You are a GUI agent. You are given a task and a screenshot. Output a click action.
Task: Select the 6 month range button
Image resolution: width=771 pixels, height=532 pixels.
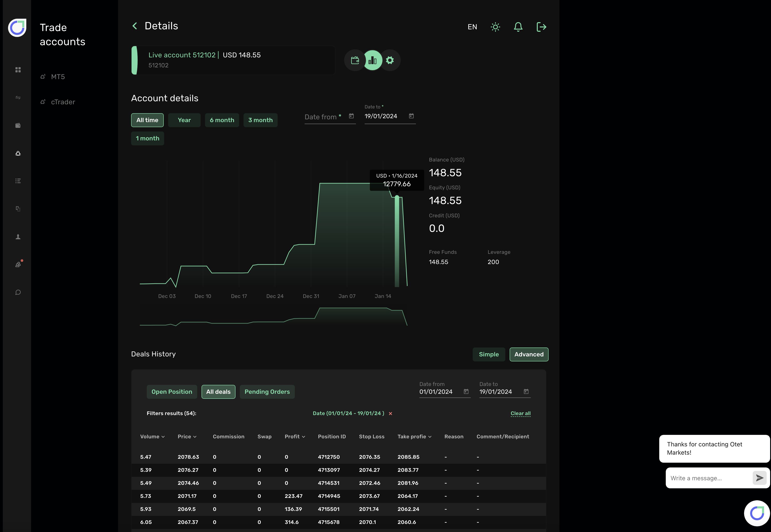(222, 120)
